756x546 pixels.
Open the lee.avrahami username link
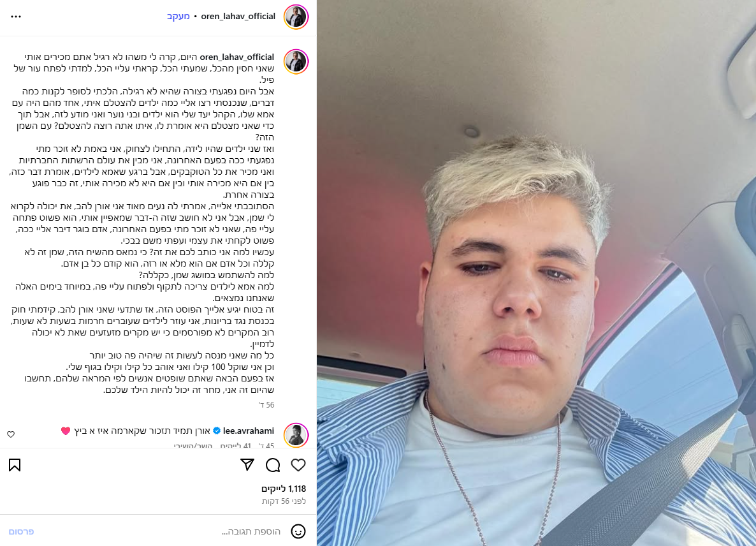249,431
